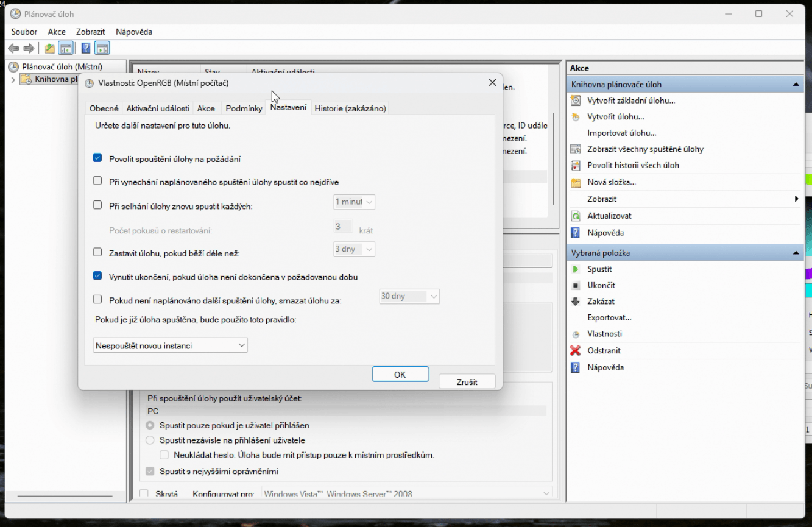Screen dimensions: 812x527
Task: Click the Vytvořit základní úlohu icon
Action: pos(575,101)
